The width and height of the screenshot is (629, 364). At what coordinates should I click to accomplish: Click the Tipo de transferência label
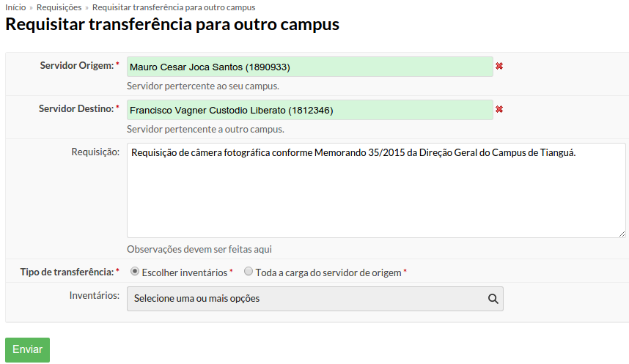(67, 272)
